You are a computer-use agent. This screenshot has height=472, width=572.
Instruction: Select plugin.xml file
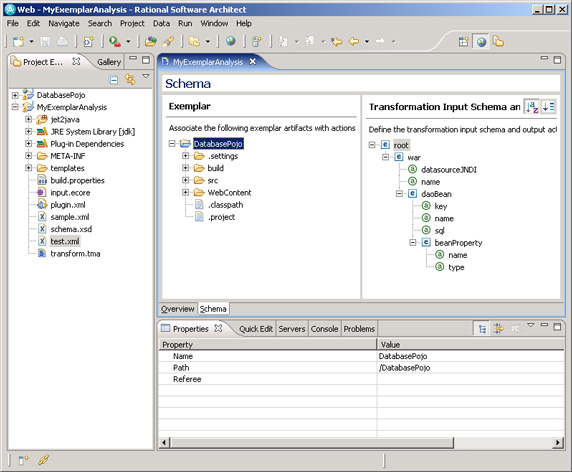(x=68, y=205)
